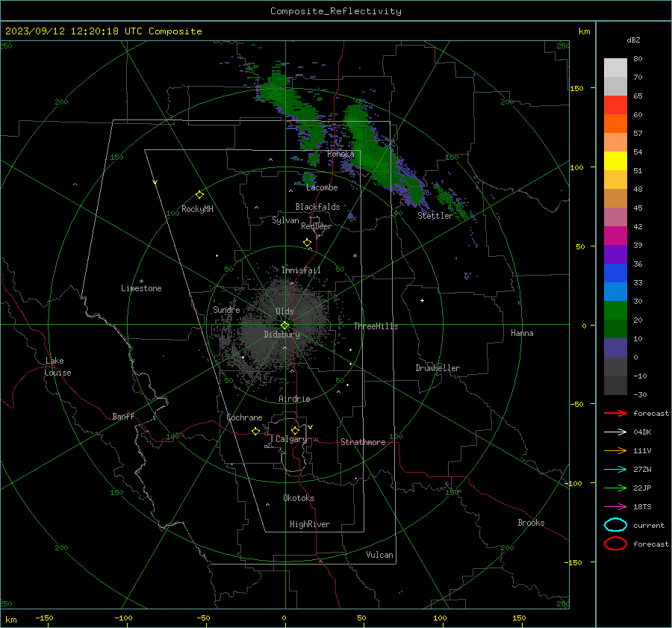Click the Limestone label
672x628 pixels.
click(x=141, y=288)
